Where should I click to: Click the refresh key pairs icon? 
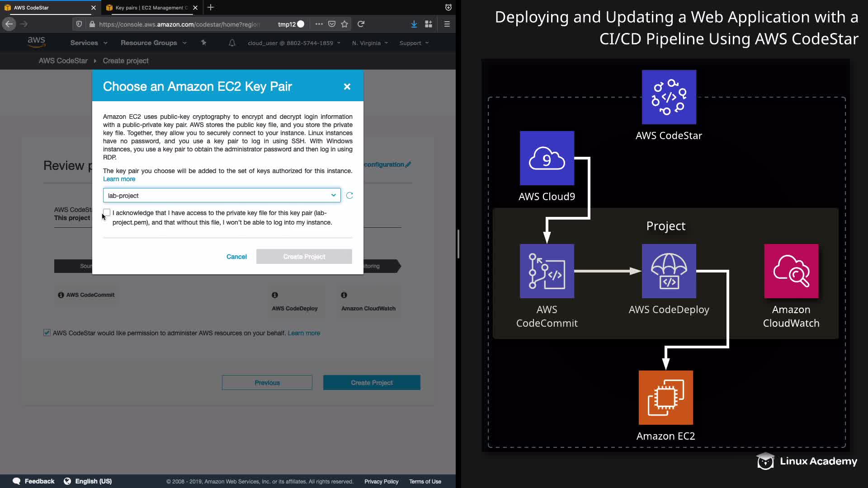pyautogui.click(x=349, y=196)
